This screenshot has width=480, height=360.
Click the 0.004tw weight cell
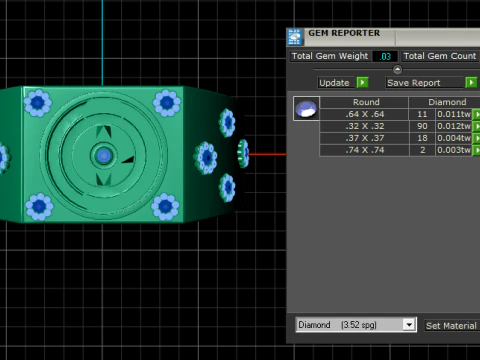coord(454,138)
